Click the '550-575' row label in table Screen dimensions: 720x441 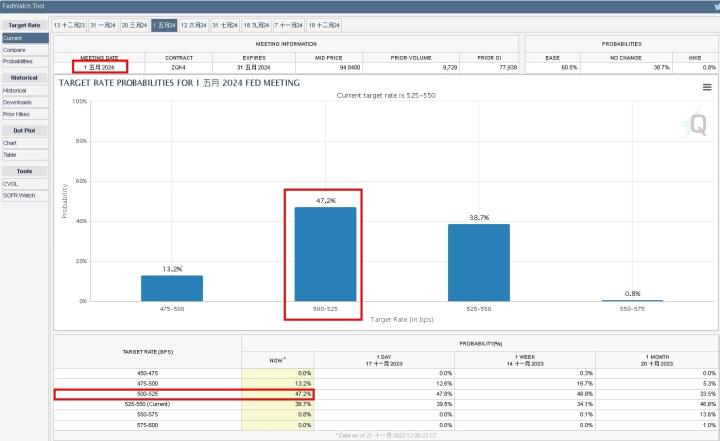(x=147, y=414)
